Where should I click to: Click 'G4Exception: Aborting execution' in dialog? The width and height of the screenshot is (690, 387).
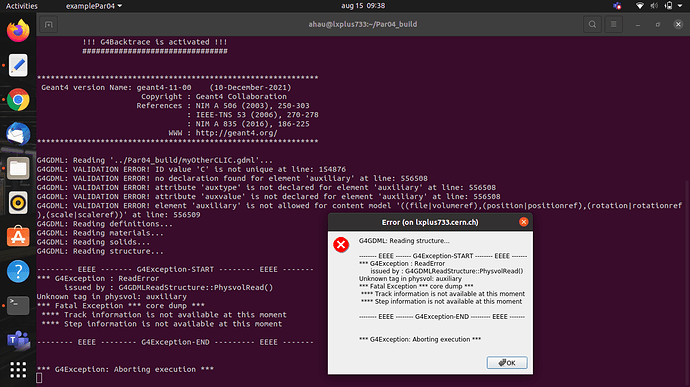coord(420,339)
